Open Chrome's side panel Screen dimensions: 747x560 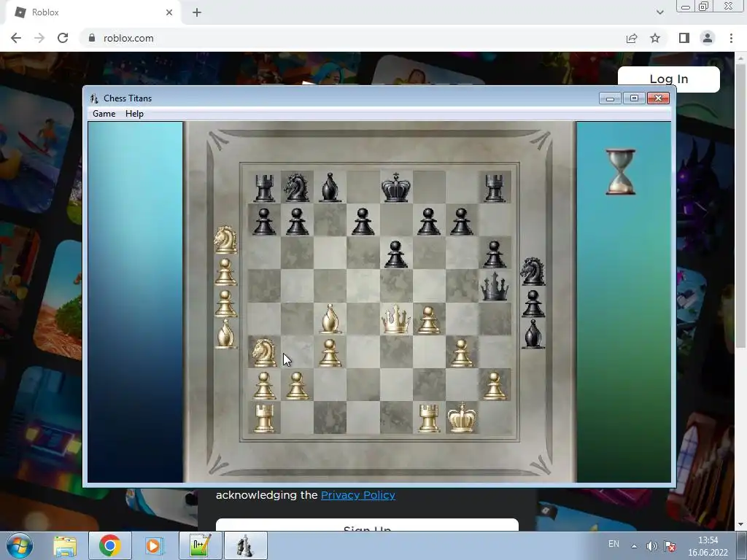tap(684, 38)
